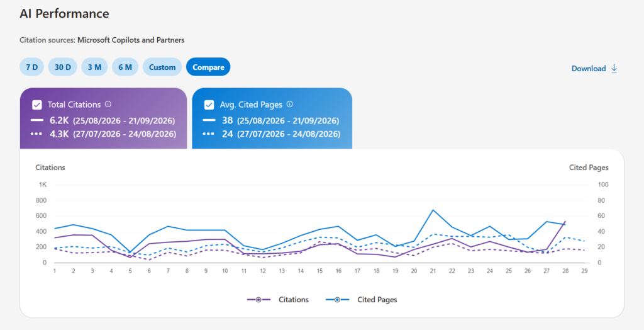
Task: Select the 3 M time range
Action: 94,67
